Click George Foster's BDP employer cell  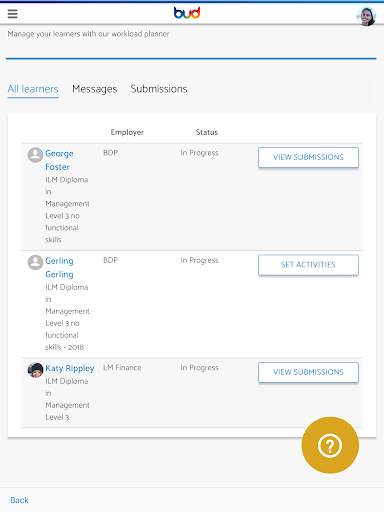click(x=111, y=153)
